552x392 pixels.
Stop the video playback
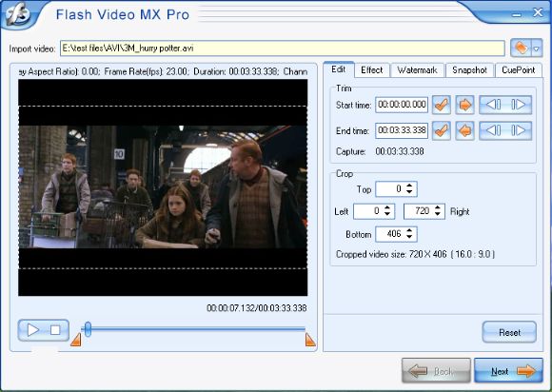click(55, 330)
